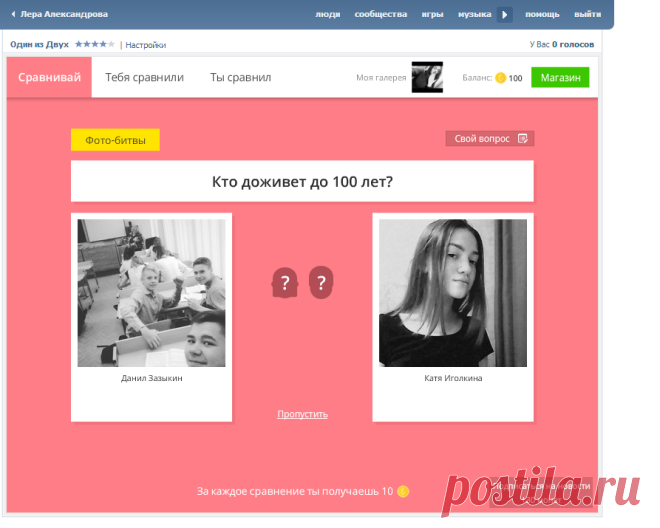Screen dimensions: 660x528
Task: Open the Моя галерея thumbnail
Action: coord(427,77)
